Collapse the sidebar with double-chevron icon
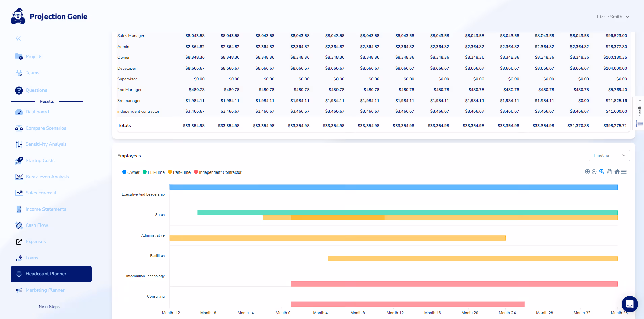This screenshot has height=319, width=644. click(x=18, y=38)
